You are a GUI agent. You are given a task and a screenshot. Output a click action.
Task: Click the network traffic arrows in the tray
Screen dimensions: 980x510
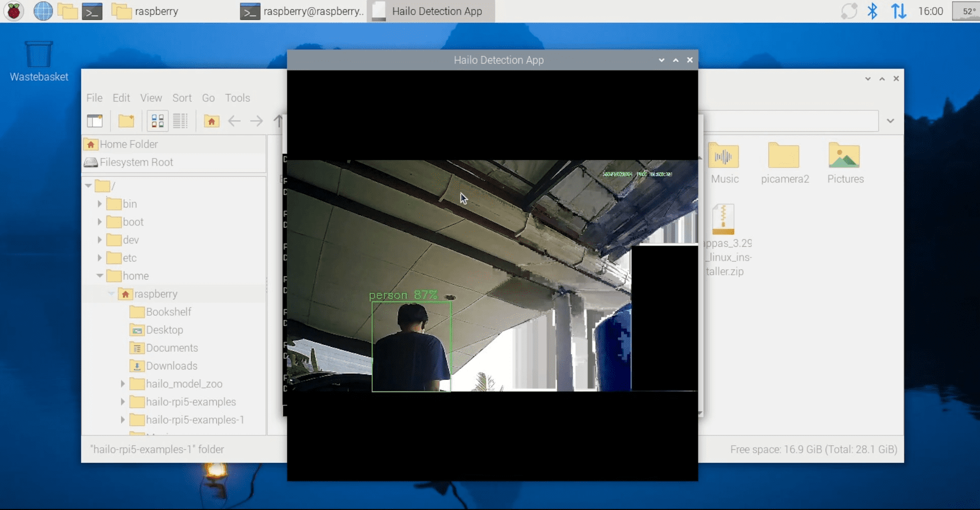(x=898, y=10)
